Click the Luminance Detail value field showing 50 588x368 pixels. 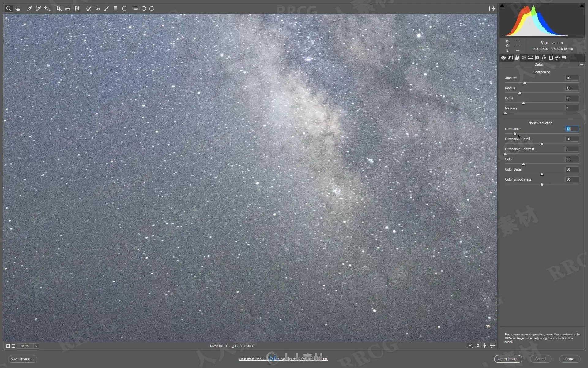click(572, 139)
